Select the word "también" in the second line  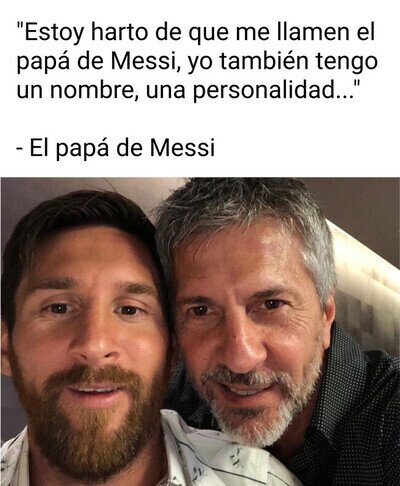263,61
